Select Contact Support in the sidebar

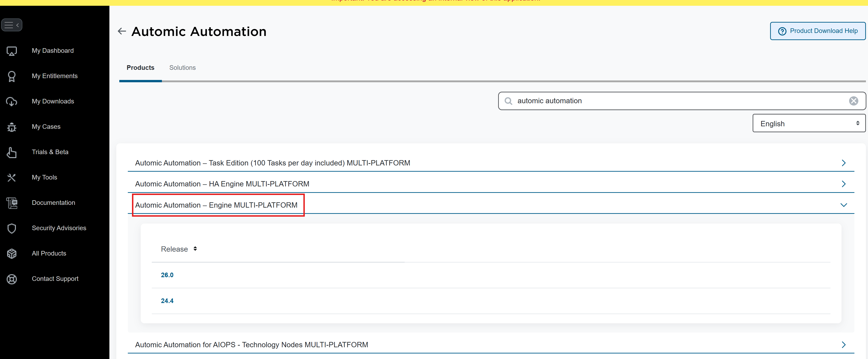click(55, 278)
